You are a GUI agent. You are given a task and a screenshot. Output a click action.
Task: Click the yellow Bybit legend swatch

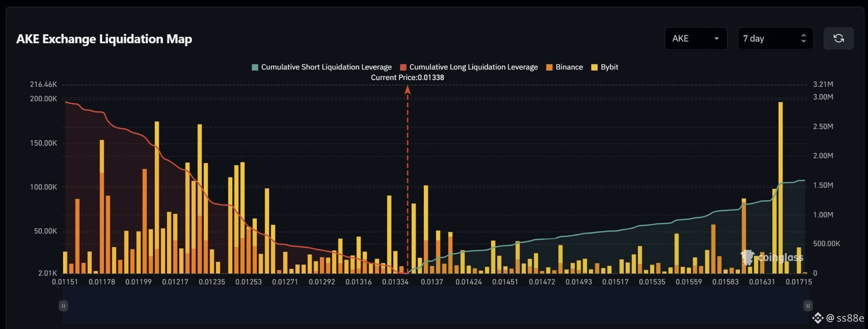coord(595,67)
